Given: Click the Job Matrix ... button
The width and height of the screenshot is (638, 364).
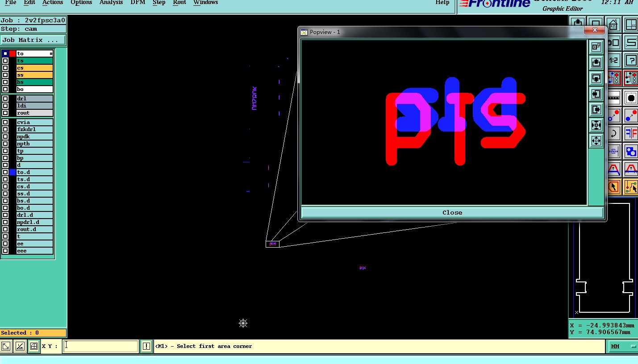Looking at the screenshot, I should [x=33, y=40].
